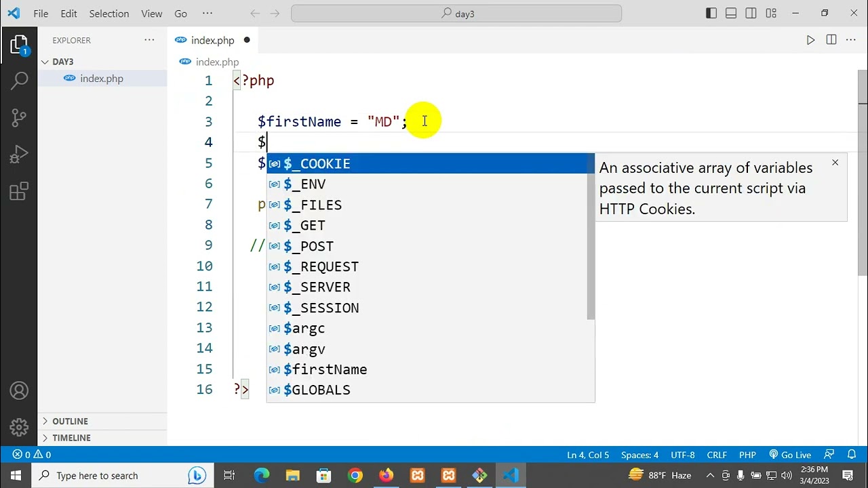This screenshot has width=868, height=488.
Task: Open the Go menu
Action: [x=180, y=14]
